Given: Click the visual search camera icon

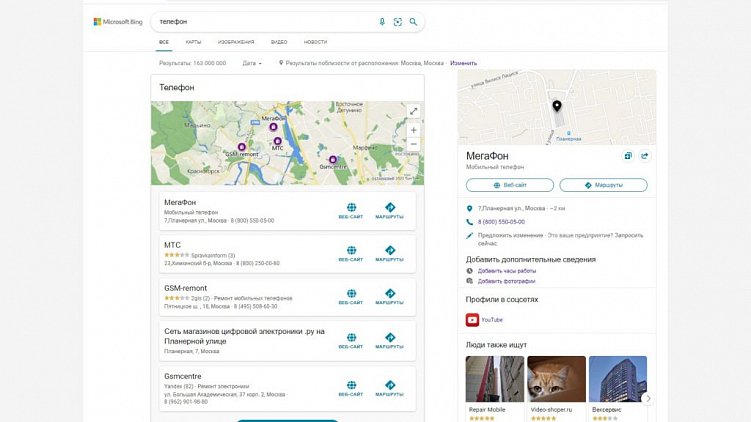Looking at the screenshot, I should 398,22.
